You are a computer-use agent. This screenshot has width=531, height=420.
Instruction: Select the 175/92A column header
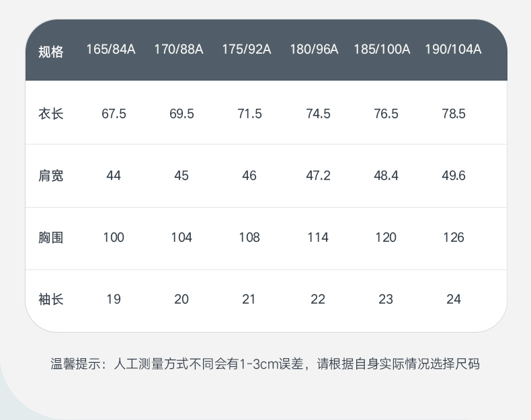[x=246, y=50]
